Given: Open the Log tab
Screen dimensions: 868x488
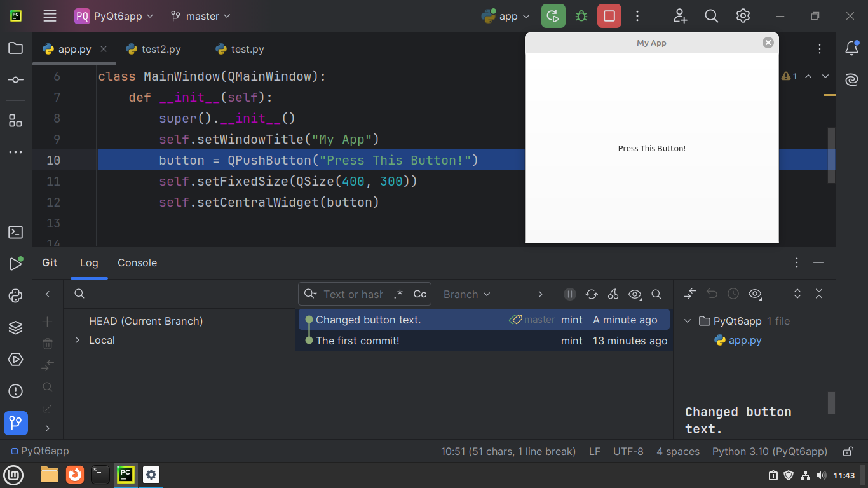Looking at the screenshot, I should point(89,262).
